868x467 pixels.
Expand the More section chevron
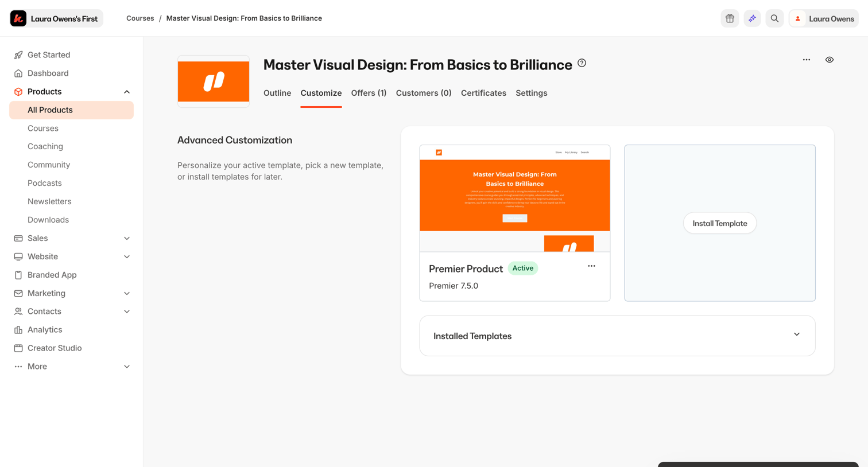[x=127, y=367]
